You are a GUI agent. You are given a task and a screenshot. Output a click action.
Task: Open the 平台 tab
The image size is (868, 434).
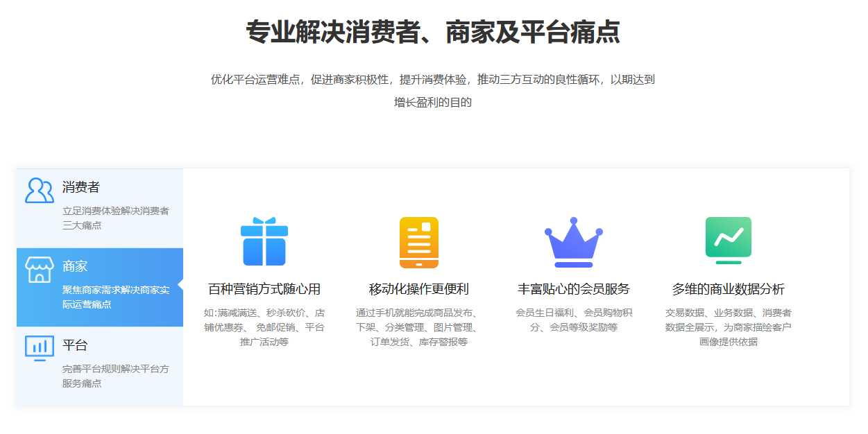[100, 366]
